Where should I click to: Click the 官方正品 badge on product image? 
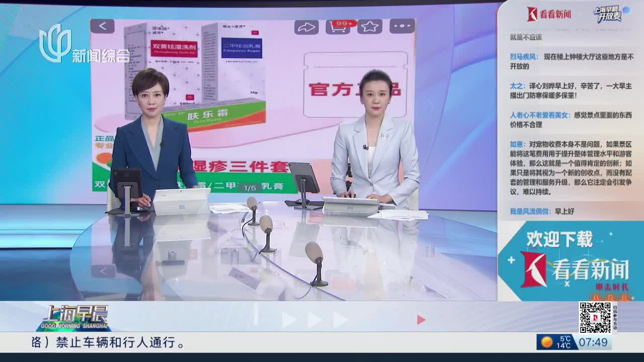tap(355, 89)
